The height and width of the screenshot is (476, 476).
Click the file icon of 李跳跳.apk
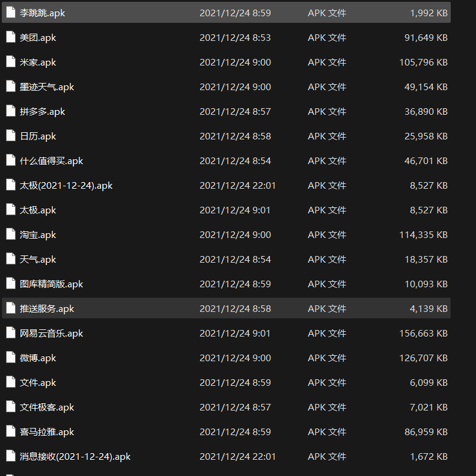click(x=10, y=13)
